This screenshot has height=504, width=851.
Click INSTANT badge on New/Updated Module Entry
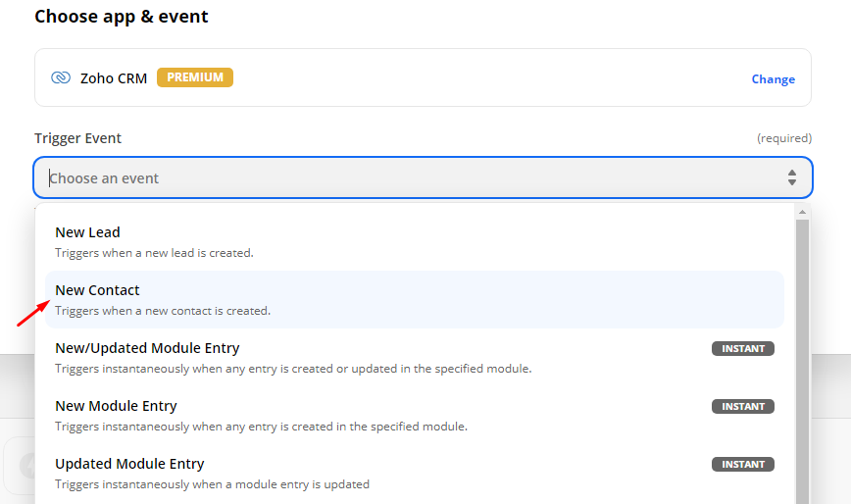click(743, 348)
